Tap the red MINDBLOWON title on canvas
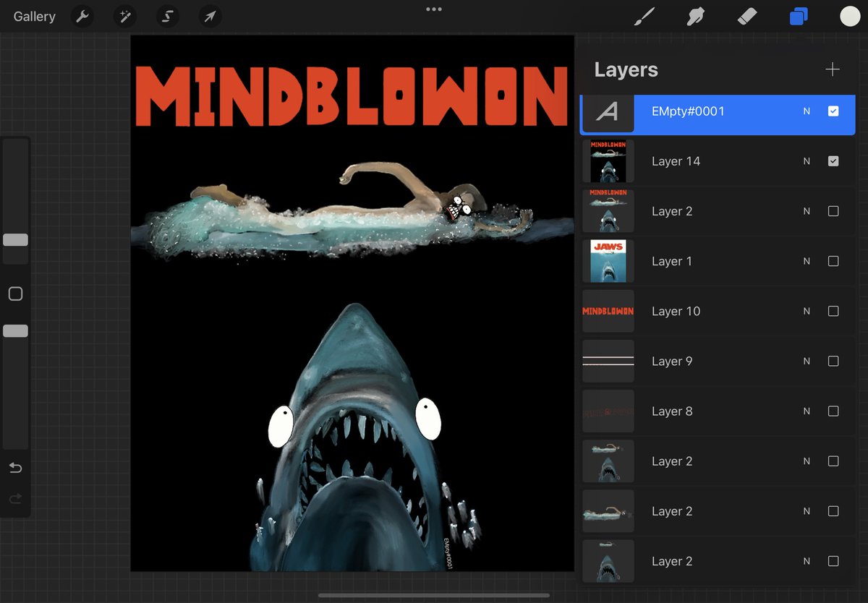This screenshot has height=603, width=868. click(352, 95)
